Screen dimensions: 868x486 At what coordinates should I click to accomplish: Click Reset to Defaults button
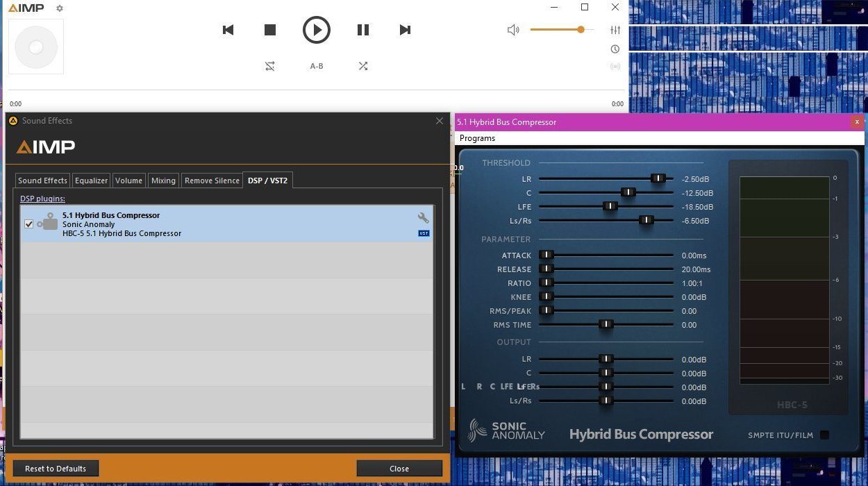click(x=56, y=469)
